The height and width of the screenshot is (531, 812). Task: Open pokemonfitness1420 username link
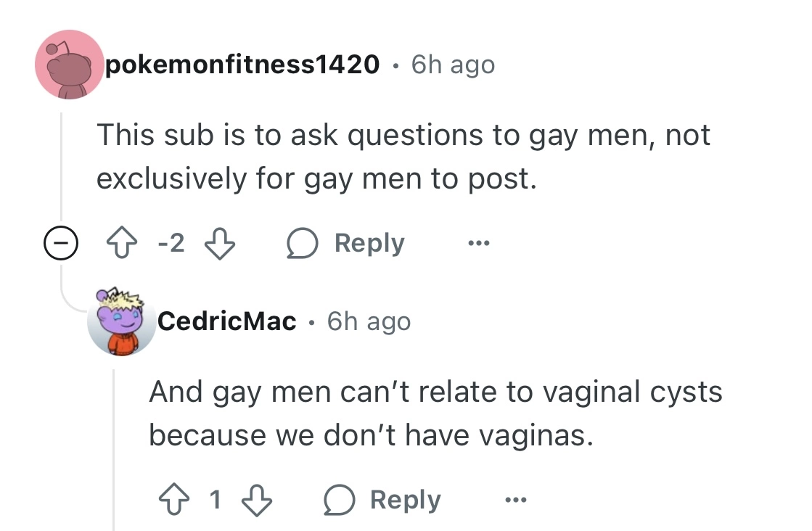click(x=242, y=65)
